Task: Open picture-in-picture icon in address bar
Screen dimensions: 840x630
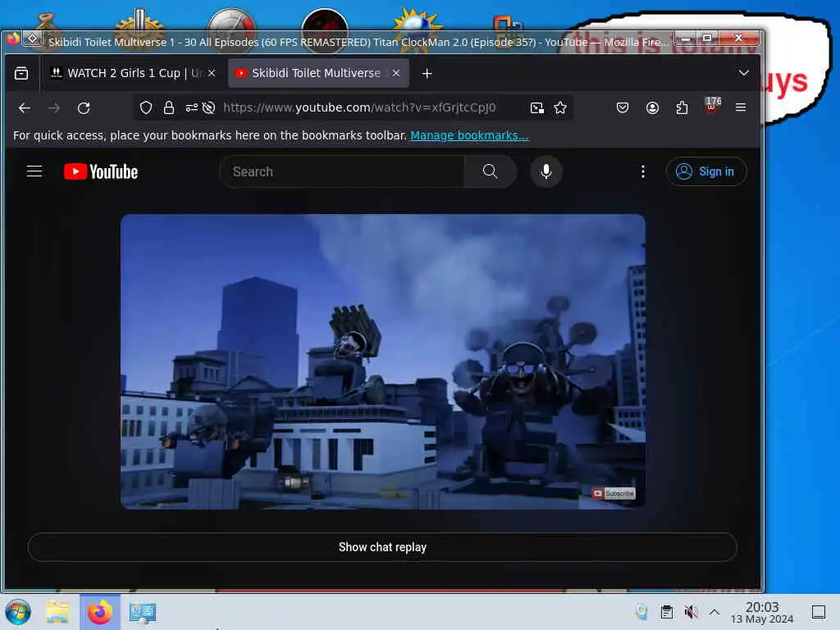Action: pyautogui.click(x=536, y=107)
